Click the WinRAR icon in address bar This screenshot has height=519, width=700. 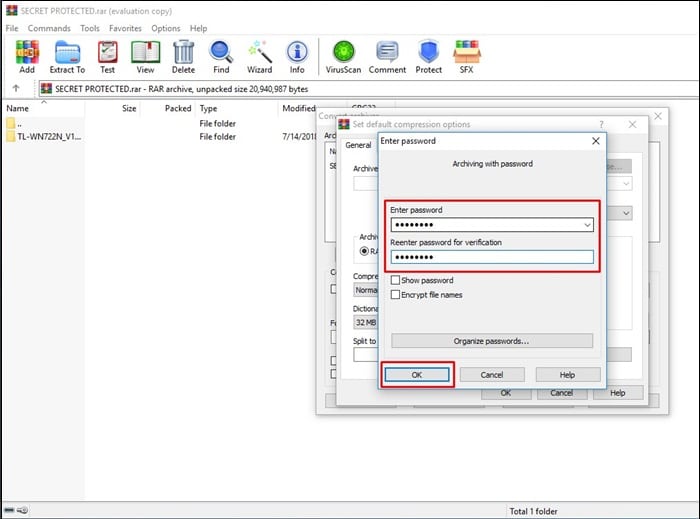pyautogui.click(x=46, y=88)
